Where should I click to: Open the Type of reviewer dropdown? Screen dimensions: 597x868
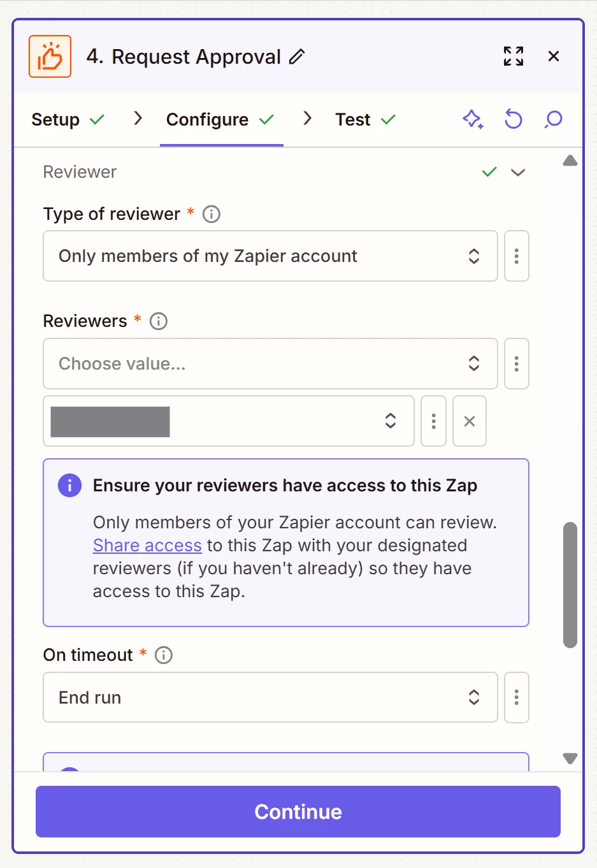[x=270, y=256]
